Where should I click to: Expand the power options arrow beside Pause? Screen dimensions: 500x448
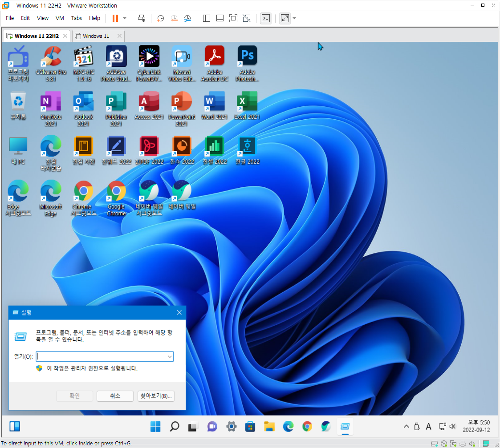pos(125,18)
